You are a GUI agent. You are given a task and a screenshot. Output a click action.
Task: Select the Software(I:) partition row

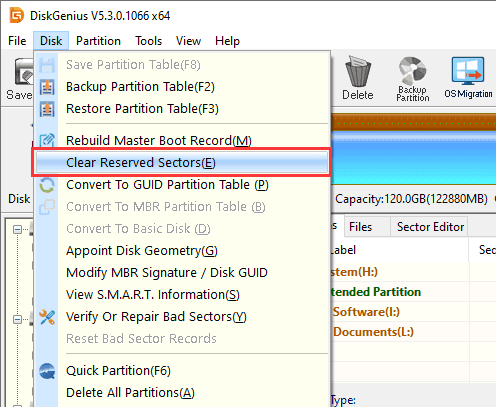pos(413,312)
